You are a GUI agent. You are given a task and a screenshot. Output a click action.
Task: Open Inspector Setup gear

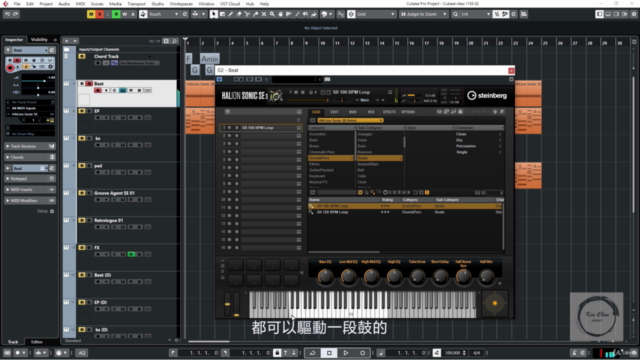tap(52, 211)
